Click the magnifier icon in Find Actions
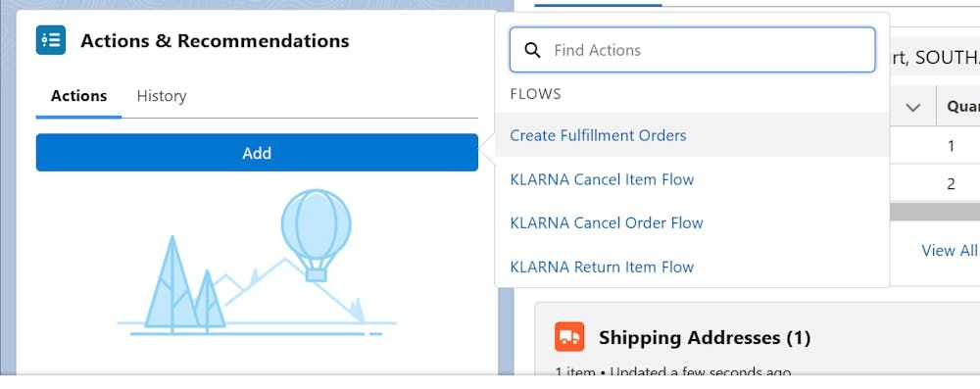Viewport: 980px width, 389px height. [532, 50]
